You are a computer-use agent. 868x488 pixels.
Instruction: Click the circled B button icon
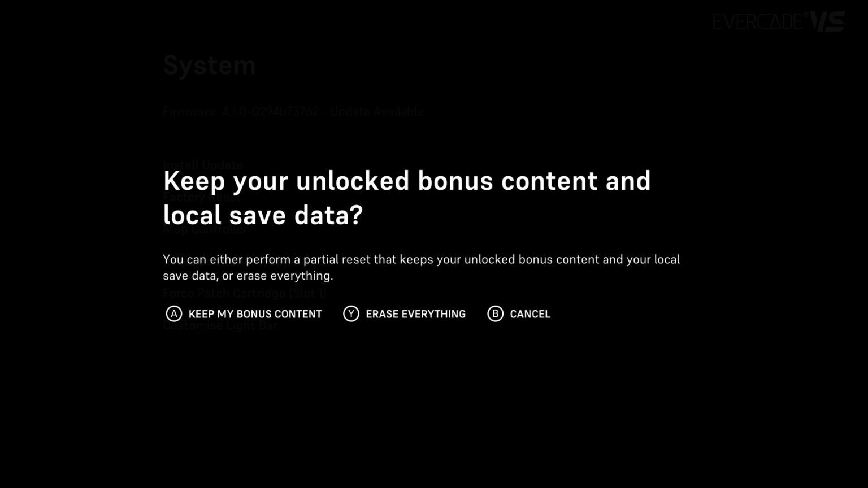click(x=495, y=313)
